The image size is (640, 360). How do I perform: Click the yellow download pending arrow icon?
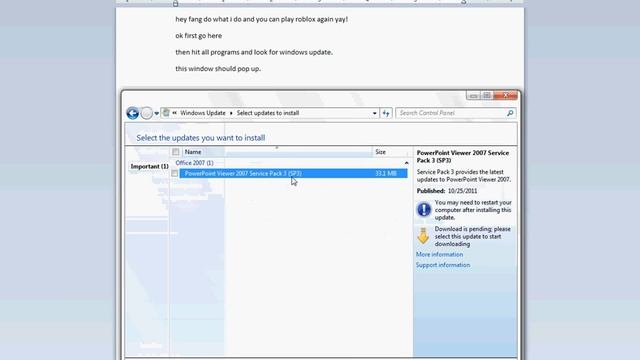pos(423,236)
